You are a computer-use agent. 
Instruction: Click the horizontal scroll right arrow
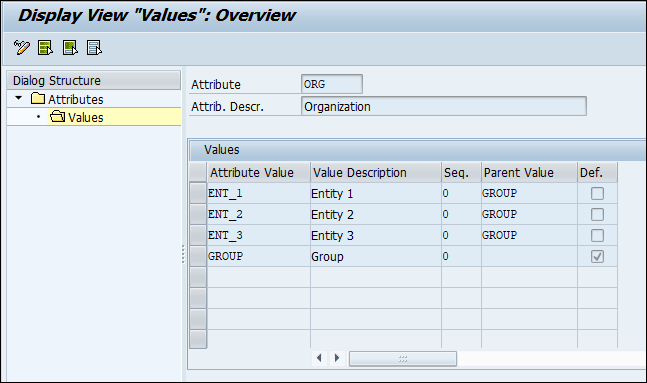[x=337, y=358]
